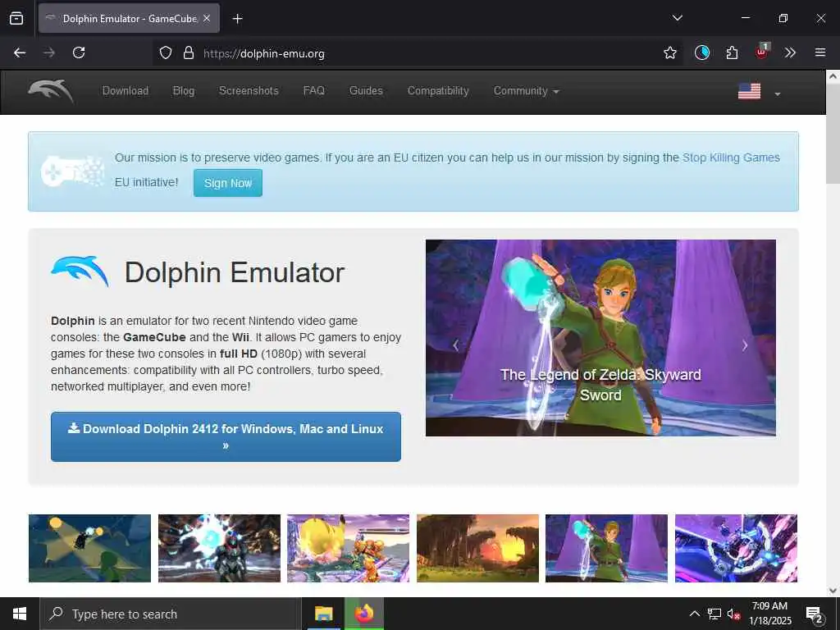Click the muted volume tray icon
Viewport: 840px width, 630px height.
tap(733, 614)
